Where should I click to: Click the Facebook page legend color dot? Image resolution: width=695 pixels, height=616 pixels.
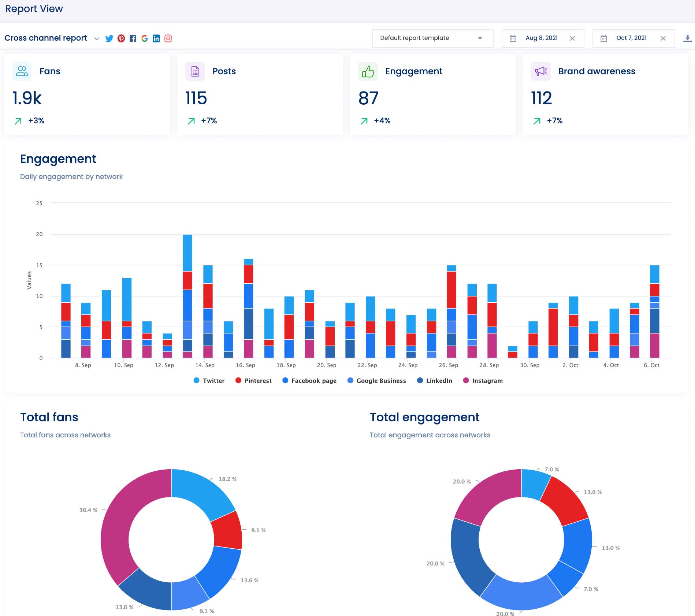point(285,381)
